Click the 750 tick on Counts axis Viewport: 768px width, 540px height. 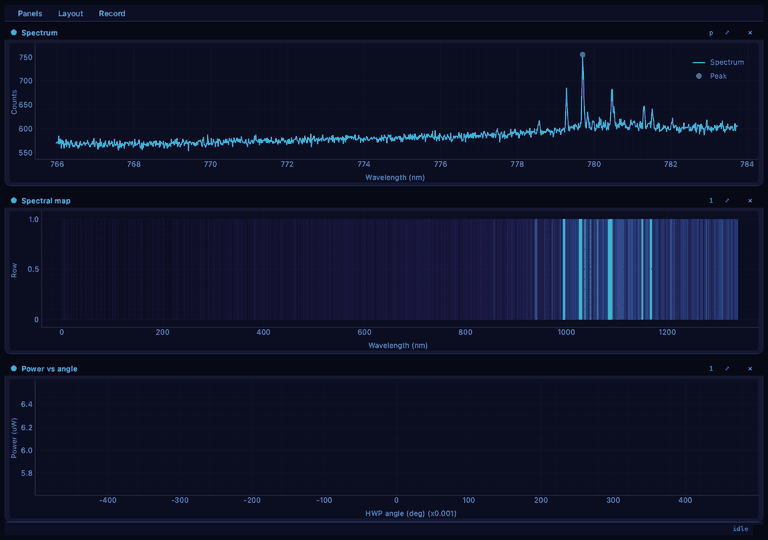(25, 57)
